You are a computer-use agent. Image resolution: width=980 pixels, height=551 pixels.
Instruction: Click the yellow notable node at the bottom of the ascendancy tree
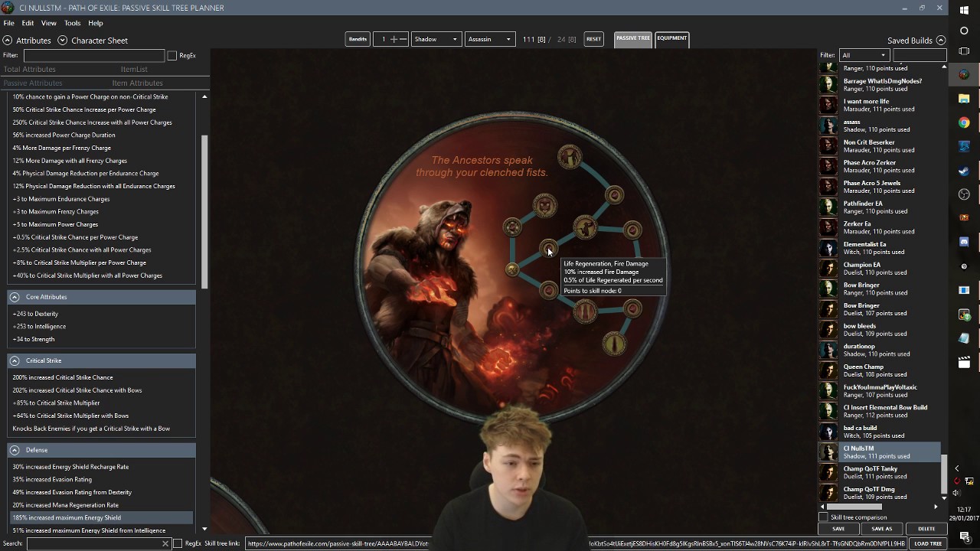pyautogui.click(x=614, y=344)
